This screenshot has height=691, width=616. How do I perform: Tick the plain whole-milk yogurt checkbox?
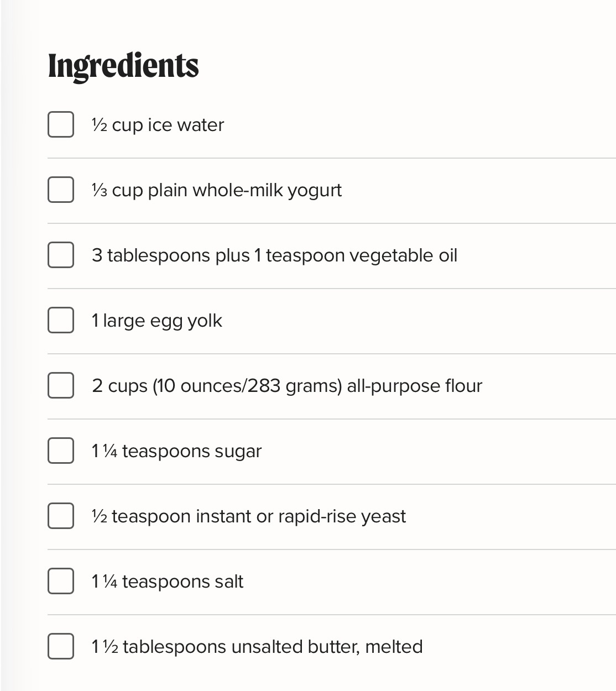(x=61, y=190)
